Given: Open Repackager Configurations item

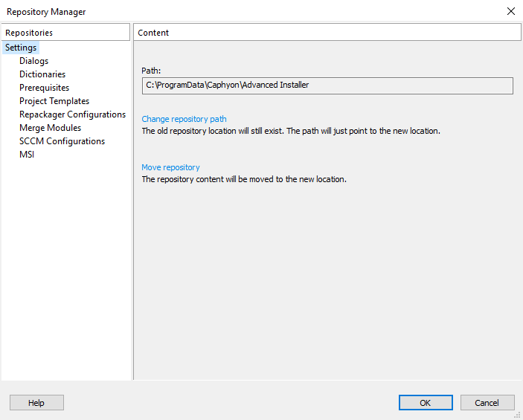Looking at the screenshot, I should click(72, 114).
